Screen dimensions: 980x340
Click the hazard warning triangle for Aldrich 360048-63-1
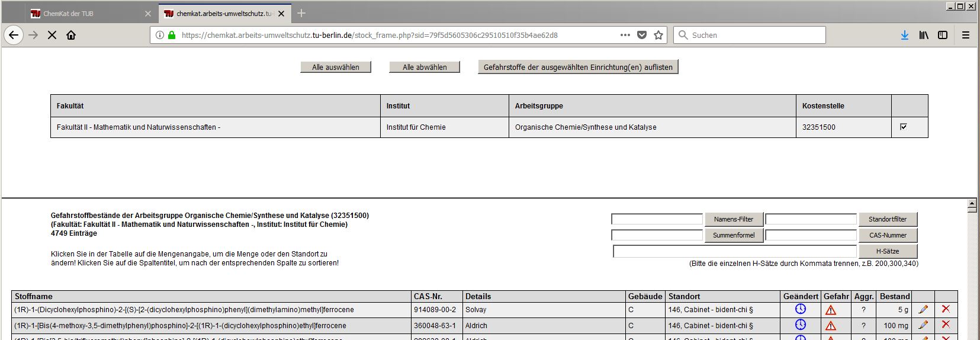pos(831,325)
